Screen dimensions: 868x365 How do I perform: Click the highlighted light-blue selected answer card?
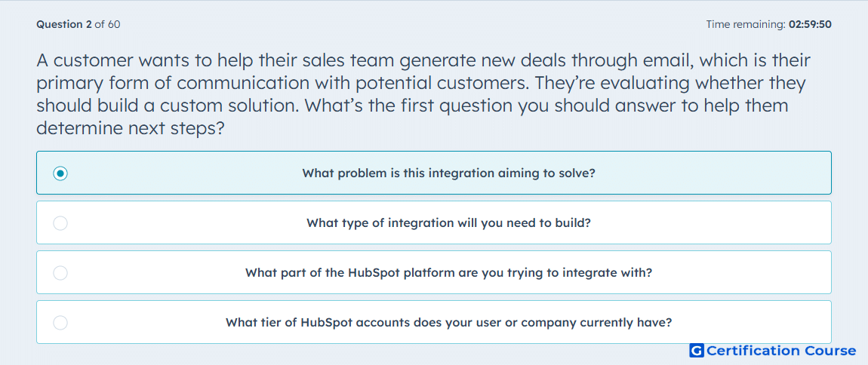pyautogui.click(x=434, y=173)
